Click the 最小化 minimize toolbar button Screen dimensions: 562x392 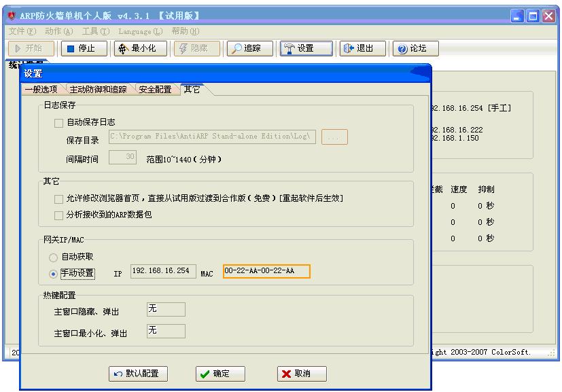pos(141,48)
